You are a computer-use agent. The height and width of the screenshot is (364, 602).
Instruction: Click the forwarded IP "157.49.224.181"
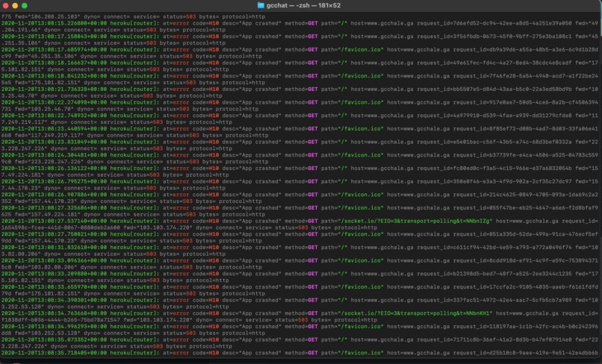[x=54, y=214]
